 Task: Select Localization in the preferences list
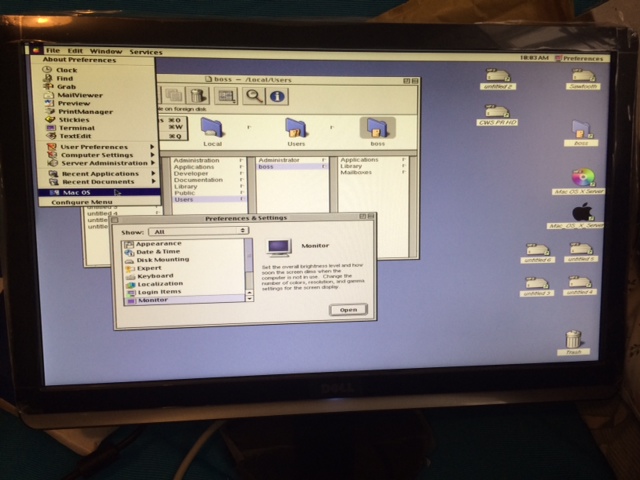point(160,284)
